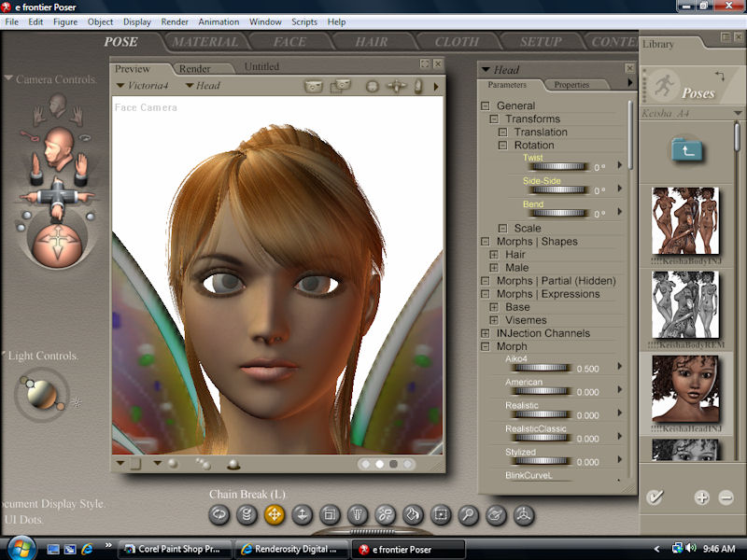Click the Render camera icon in Preview
The width and height of the screenshot is (747, 560).
[315, 86]
